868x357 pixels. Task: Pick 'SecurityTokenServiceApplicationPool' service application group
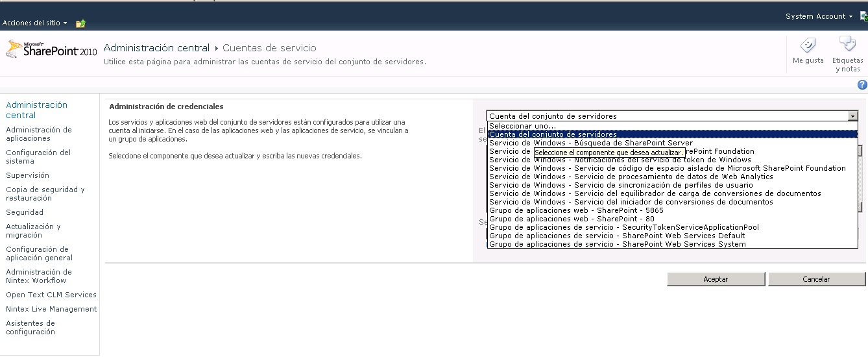tap(672, 227)
